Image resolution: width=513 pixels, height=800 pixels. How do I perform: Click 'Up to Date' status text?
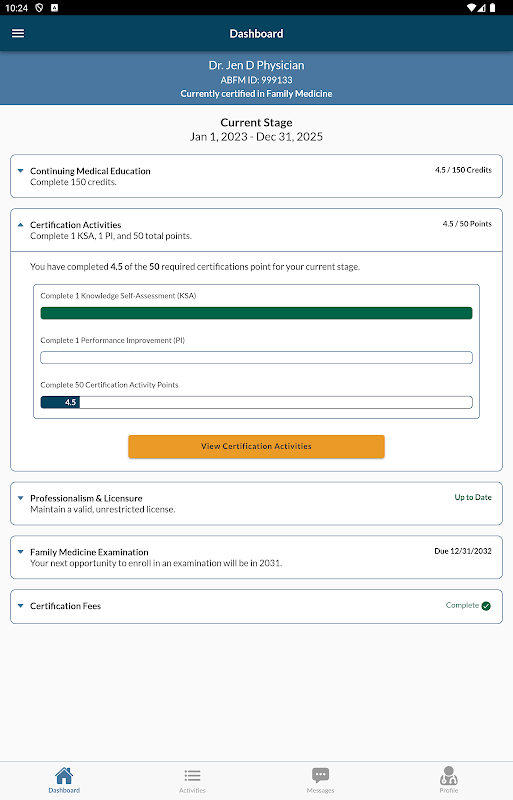[x=473, y=497]
